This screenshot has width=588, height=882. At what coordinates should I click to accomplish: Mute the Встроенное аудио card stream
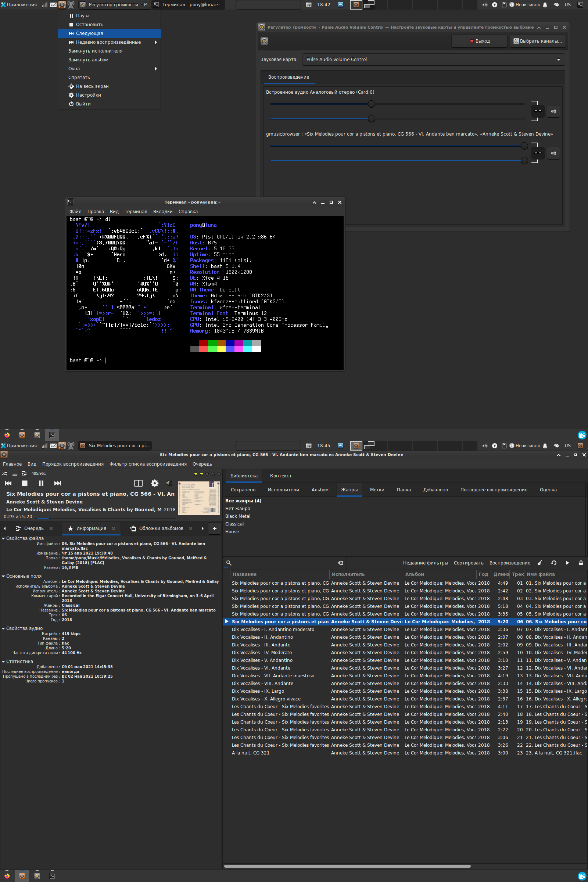point(553,111)
